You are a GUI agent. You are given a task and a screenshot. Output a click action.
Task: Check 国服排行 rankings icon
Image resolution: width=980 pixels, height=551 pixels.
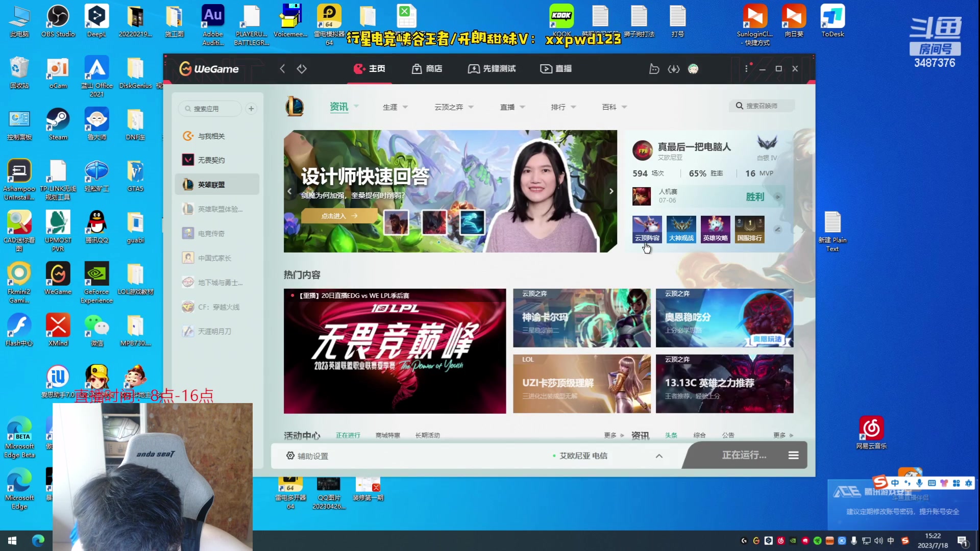pos(749,229)
